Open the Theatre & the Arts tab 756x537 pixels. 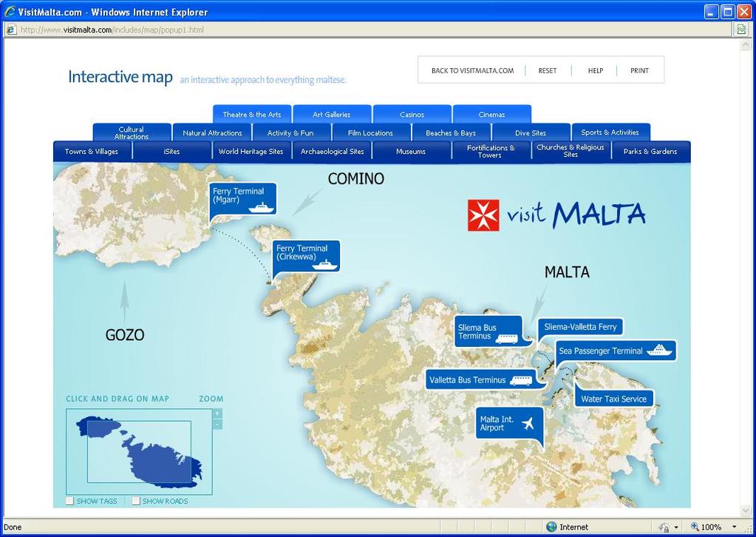click(x=252, y=115)
